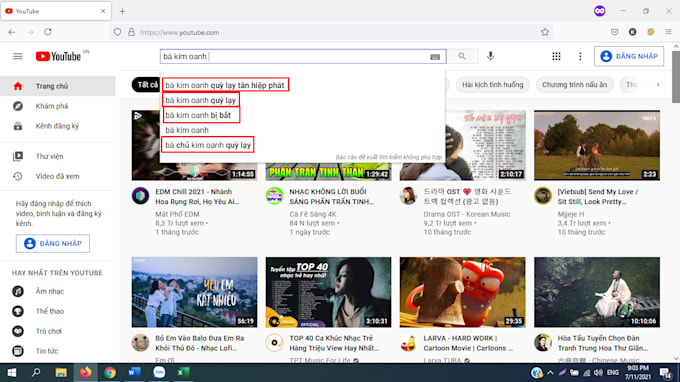Screen dimensions: 680x382
Task: Open the on-screen keyboard icon in the search box
Action: (x=435, y=57)
